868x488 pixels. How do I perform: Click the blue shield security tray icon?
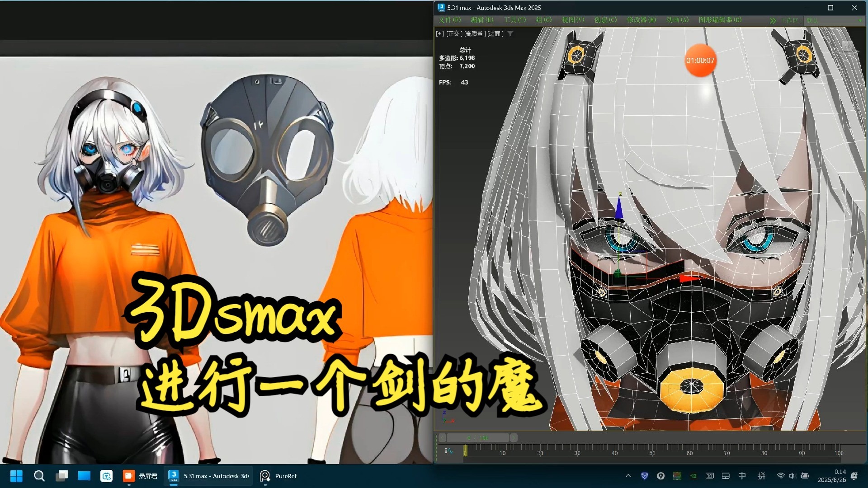[645, 476]
